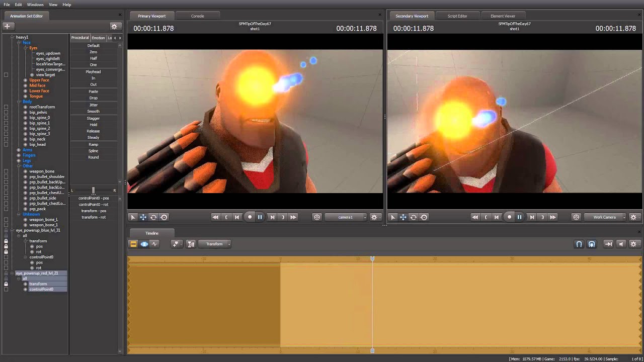Switch timeline to Graph Editor mode
The image size is (644, 362).
(x=154, y=244)
